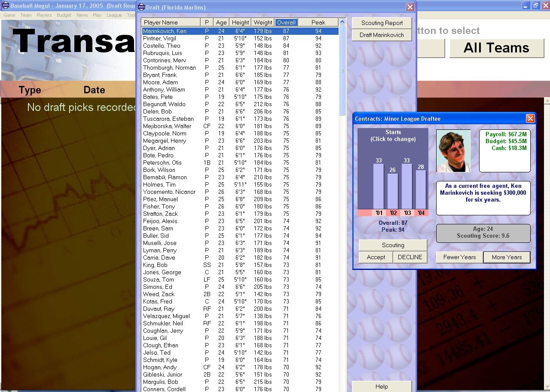Open the League menu
This screenshot has height=392, width=550.
click(x=114, y=15)
